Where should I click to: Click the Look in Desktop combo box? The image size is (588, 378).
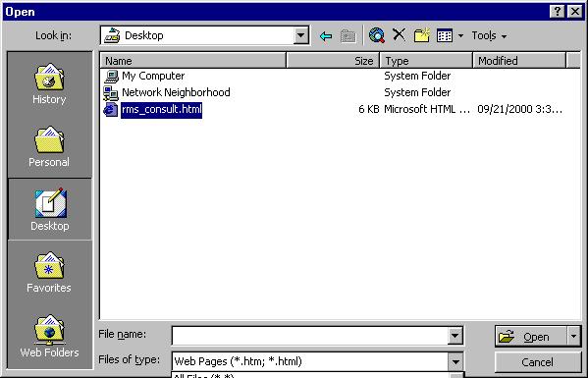[205, 35]
